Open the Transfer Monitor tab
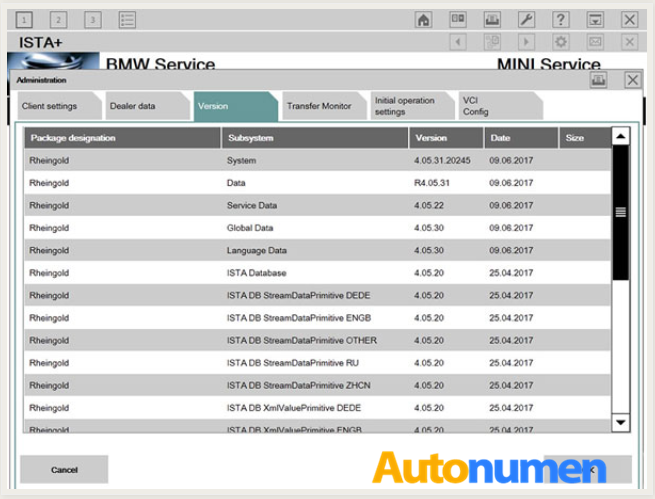Viewport: 655px width, 499px height. (x=324, y=106)
